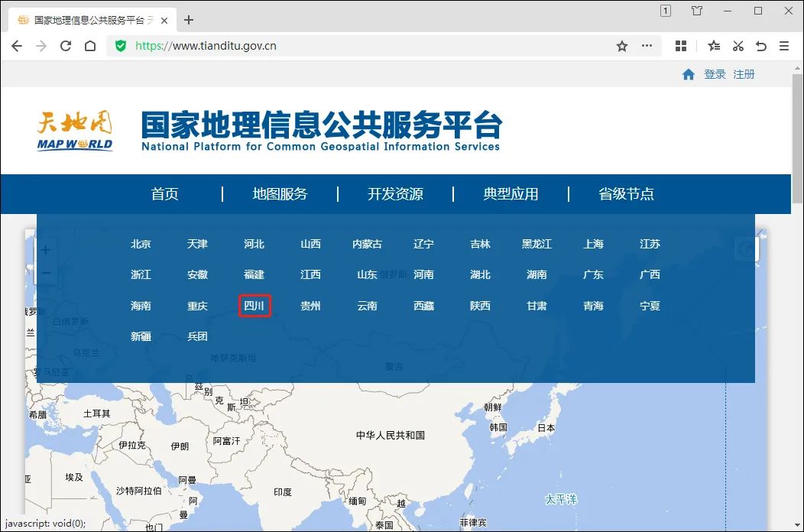Viewport: 804px width, 532px height.
Task: Click the 注册 register link
Action: point(744,74)
